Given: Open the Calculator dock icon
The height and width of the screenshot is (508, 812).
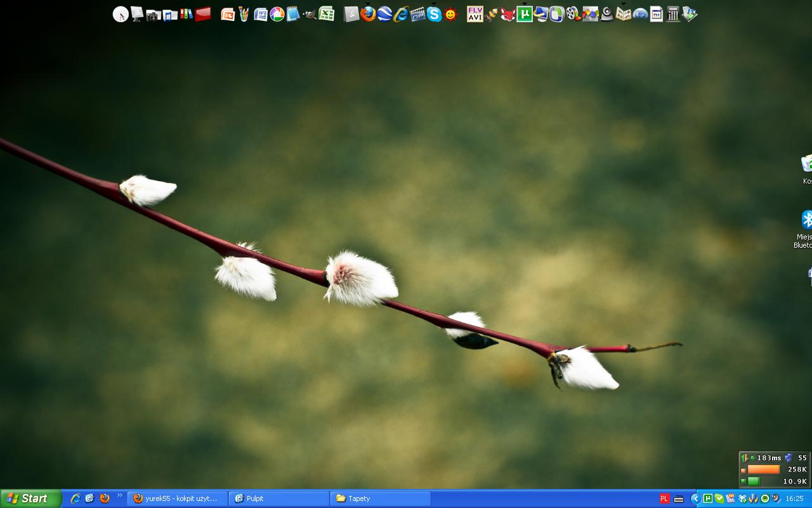Looking at the screenshot, I should tap(673, 14).
